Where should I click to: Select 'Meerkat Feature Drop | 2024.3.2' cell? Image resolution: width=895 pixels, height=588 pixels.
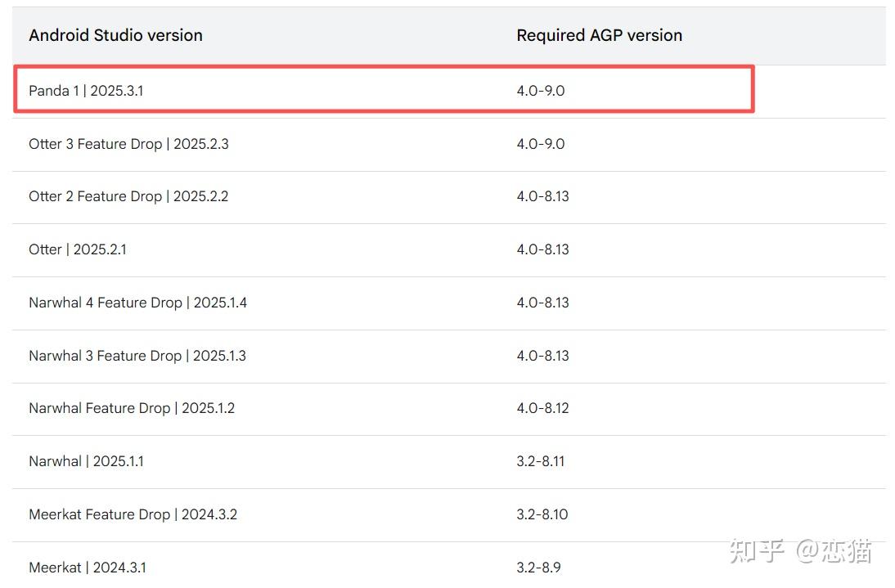[133, 514]
